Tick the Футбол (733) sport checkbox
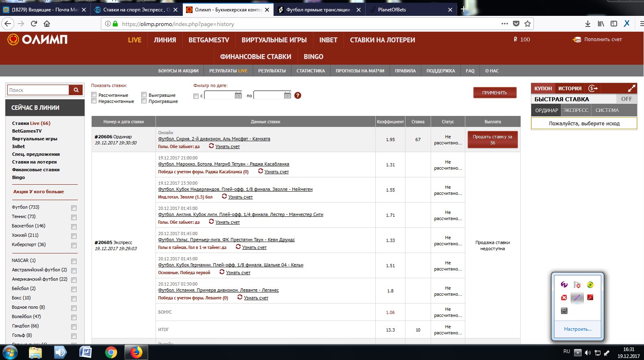The width and height of the screenshot is (644, 360). point(74,208)
